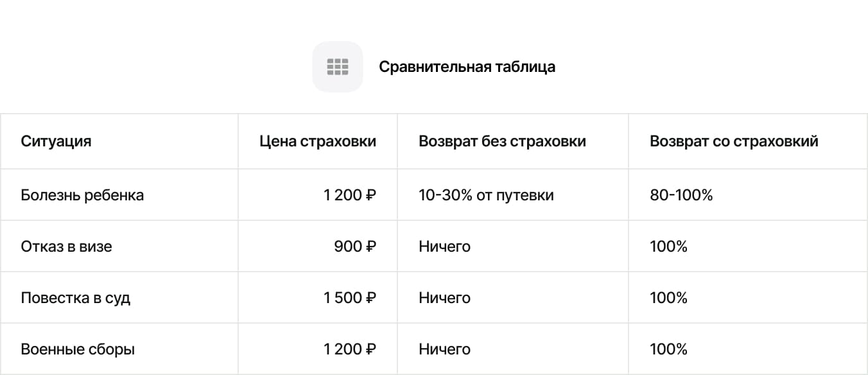The image size is (868, 375).
Task: Select the "80-100%" refund cell
Action: 681,195
